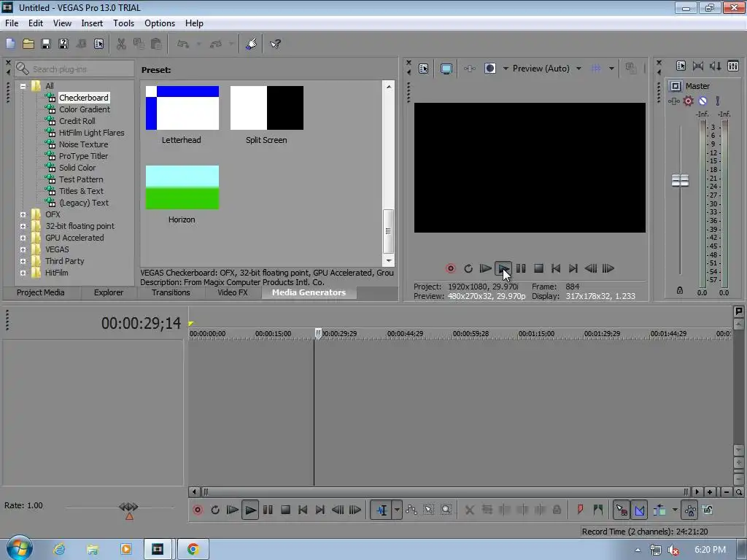Viewport: 747px width, 560px height.
Task: Click the playback Rate slider handle
Action: [x=128, y=507]
